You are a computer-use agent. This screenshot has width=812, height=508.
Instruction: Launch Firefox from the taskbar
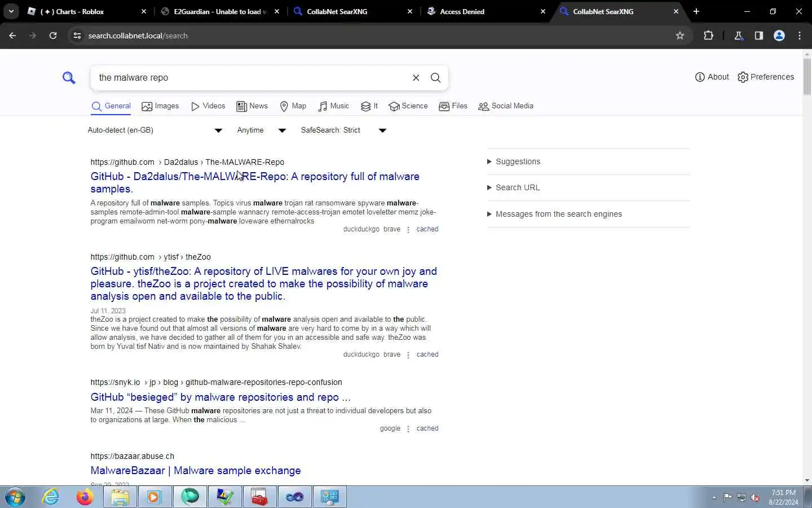[85, 497]
